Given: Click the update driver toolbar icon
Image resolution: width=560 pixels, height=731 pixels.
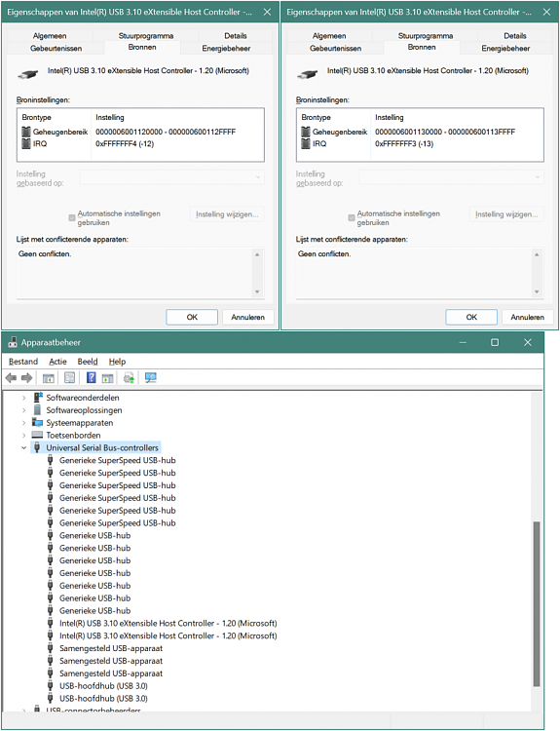Looking at the screenshot, I should (130, 377).
